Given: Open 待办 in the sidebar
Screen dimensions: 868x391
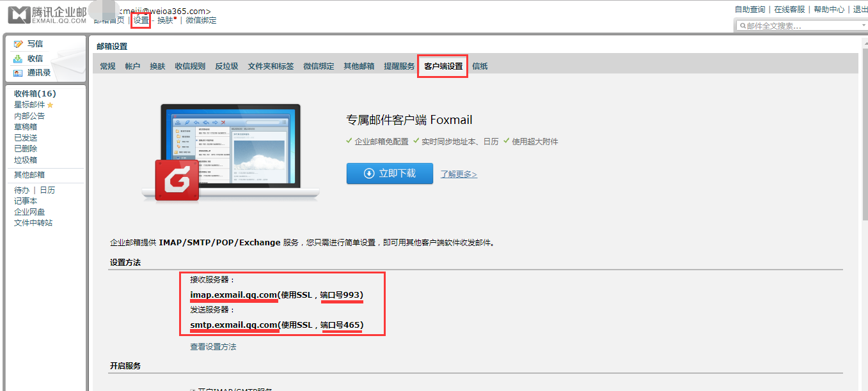Looking at the screenshot, I should pyautogui.click(x=22, y=190).
